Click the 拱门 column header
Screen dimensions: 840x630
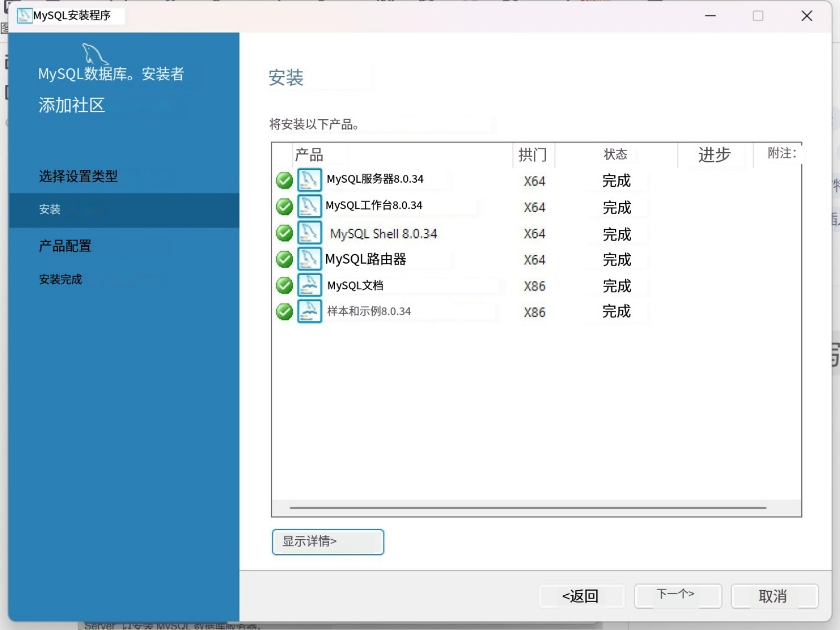pyautogui.click(x=533, y=155)
